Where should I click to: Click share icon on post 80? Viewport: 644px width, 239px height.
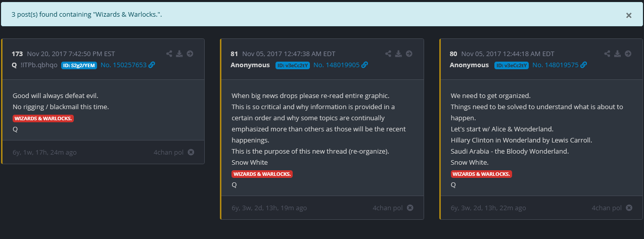click(608, 54)
